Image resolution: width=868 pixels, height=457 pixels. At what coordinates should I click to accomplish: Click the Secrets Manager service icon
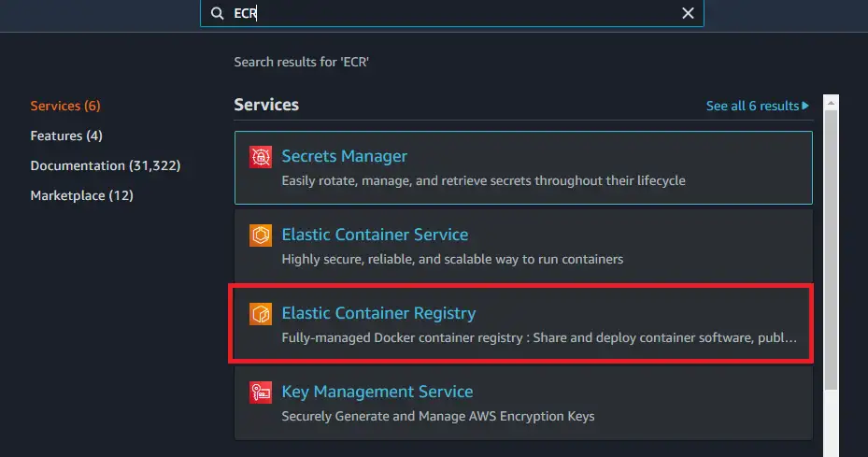tap(261, 157)
